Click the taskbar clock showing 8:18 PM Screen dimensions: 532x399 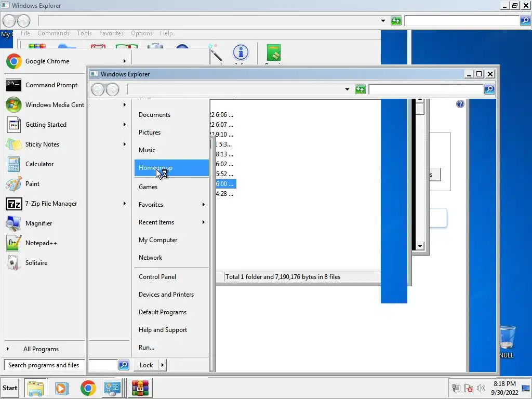pos(504,388)
